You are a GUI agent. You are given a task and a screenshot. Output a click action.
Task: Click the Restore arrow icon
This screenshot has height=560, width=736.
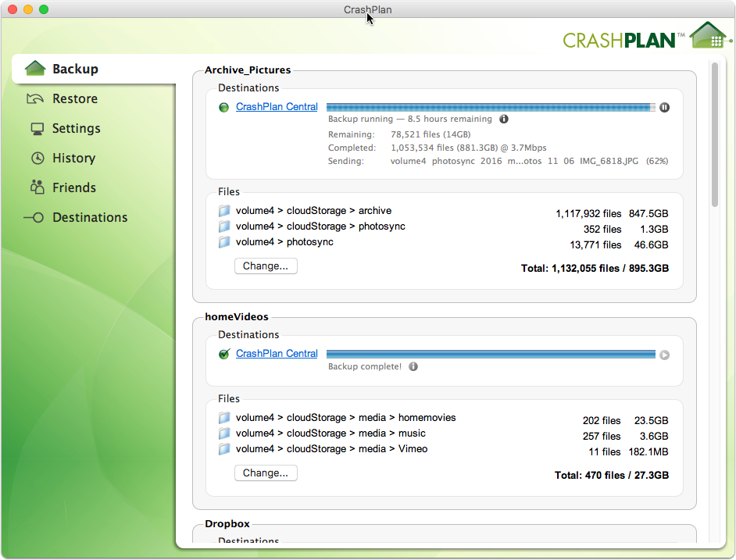[x=35, y=98]
